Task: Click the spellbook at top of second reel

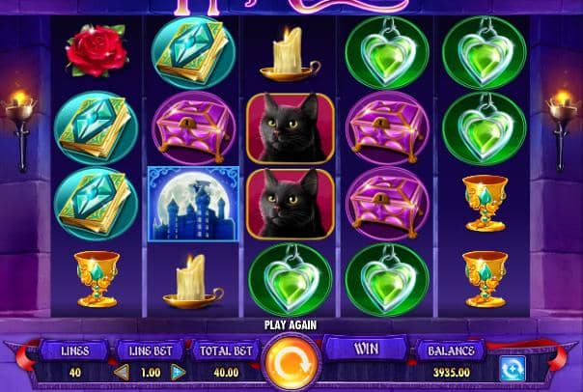Action: pos(193,52)
